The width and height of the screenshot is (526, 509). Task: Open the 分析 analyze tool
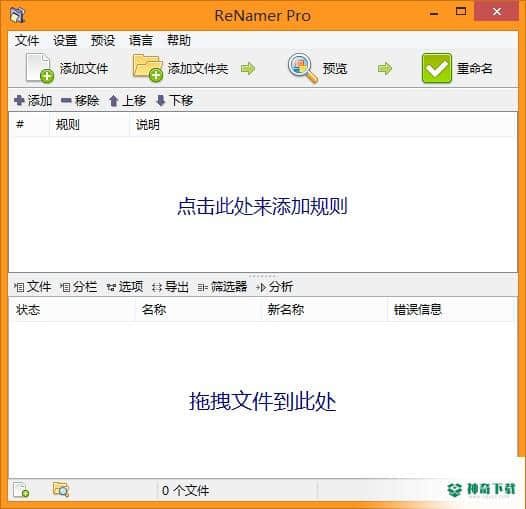point(275,287)
